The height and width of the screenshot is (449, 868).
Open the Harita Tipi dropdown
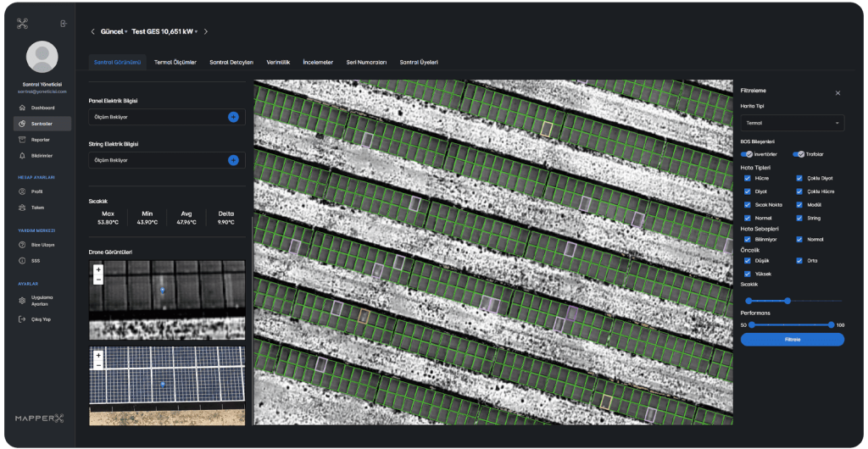[x=792, y=123]
